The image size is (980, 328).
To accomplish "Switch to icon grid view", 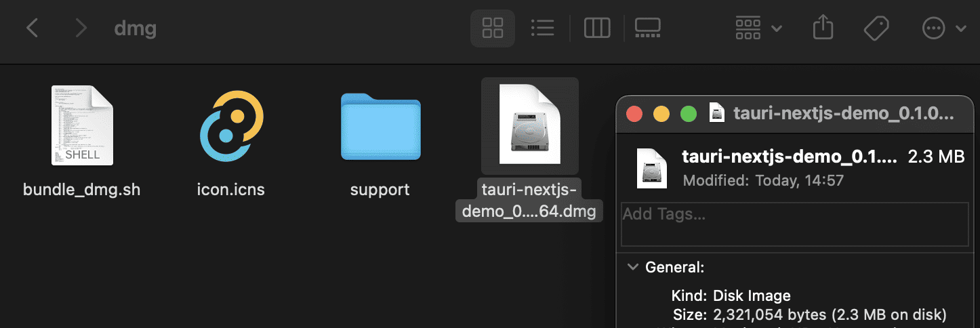I will click(493, 28).
